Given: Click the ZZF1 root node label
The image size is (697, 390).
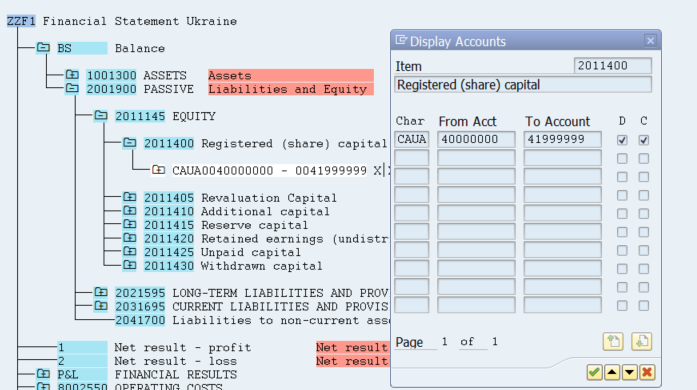Looking at the screenshot, I should coord(21,21).
